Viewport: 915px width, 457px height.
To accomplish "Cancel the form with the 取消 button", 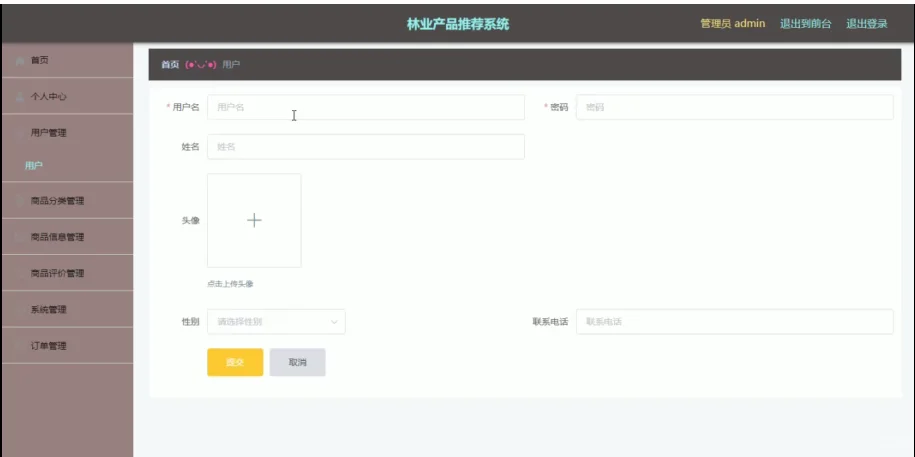I will click(x=298, y=362).
